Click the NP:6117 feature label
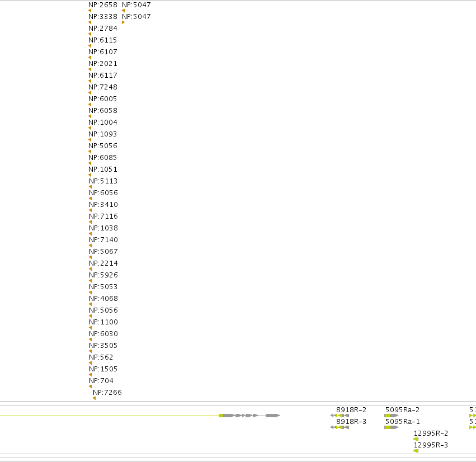This screenshot has width=476, height=462. coord(102,76)
